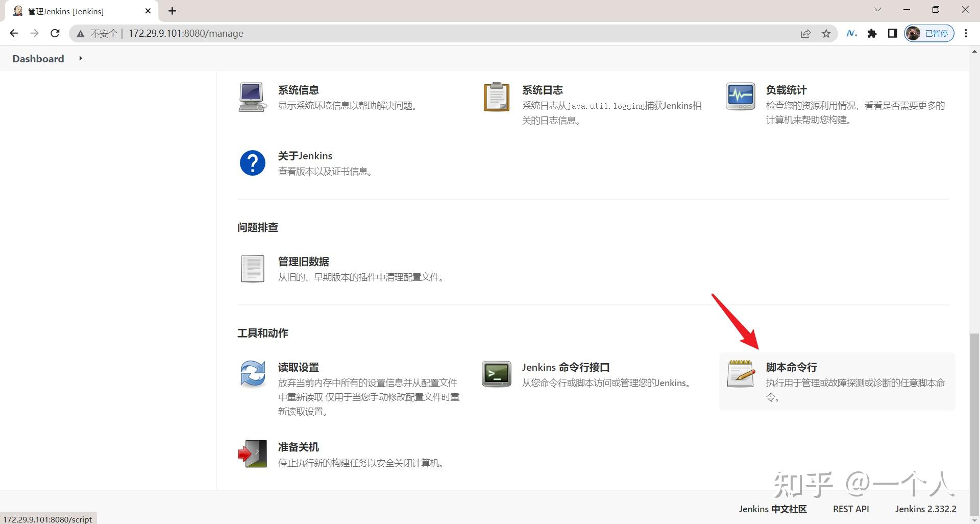Click the Manage Old Data document icon
Viewport: 980px width, 524px height.
click(253, 269)
